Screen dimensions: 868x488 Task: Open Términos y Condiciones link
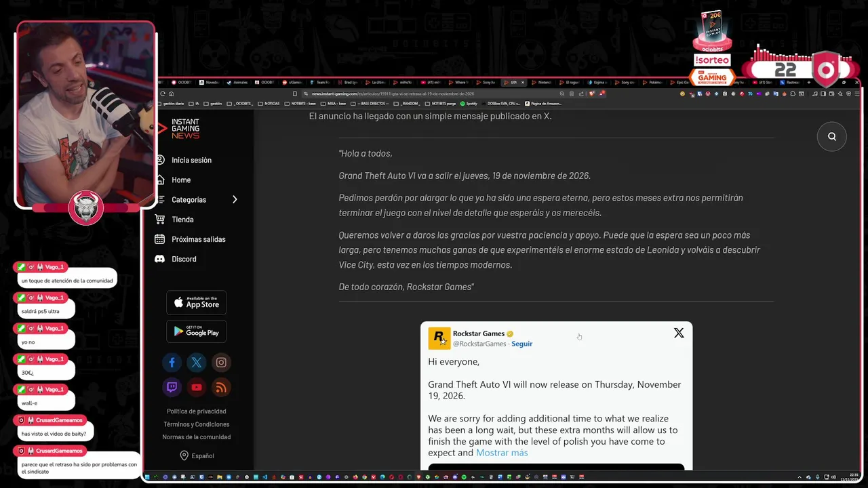click(197, 424)
